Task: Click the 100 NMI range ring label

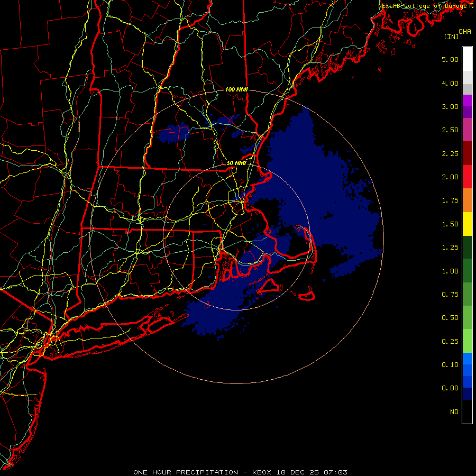Action: tap(236, 89)
